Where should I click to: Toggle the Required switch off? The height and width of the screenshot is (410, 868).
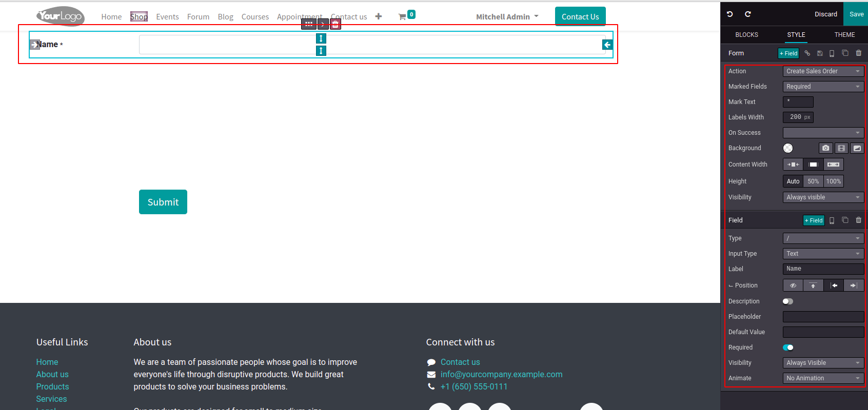(788, 347)
